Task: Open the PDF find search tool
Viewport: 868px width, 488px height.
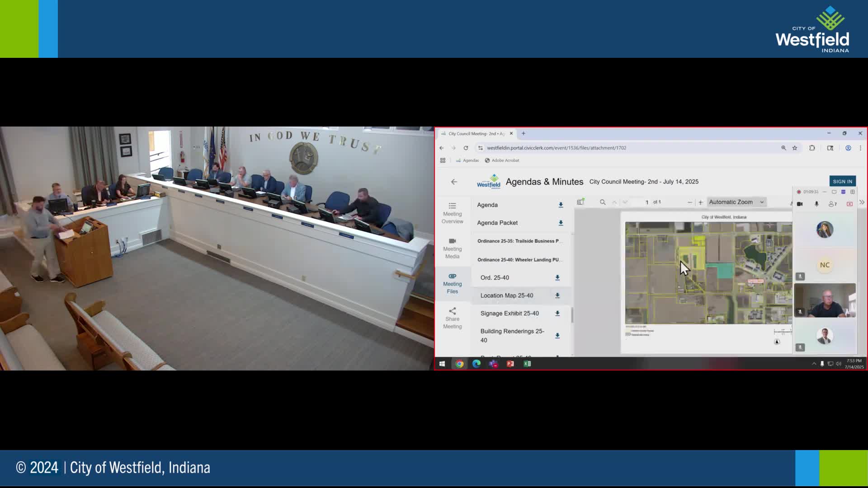Action: pos(603,202)
